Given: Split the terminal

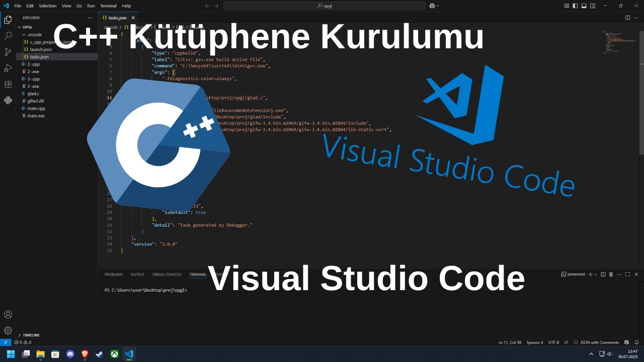Looking at the screenshot, I should [x=603, y=275].
